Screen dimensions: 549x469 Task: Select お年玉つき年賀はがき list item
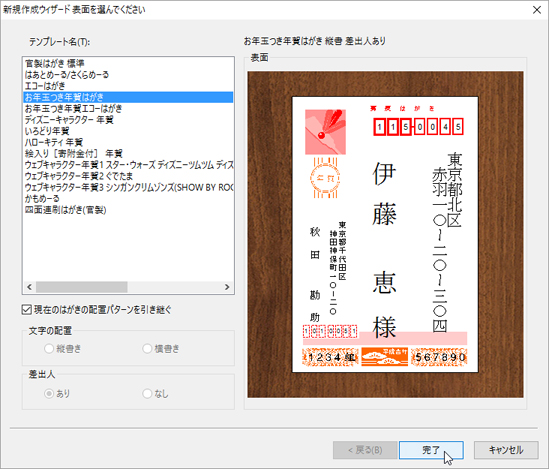[128, 97]
